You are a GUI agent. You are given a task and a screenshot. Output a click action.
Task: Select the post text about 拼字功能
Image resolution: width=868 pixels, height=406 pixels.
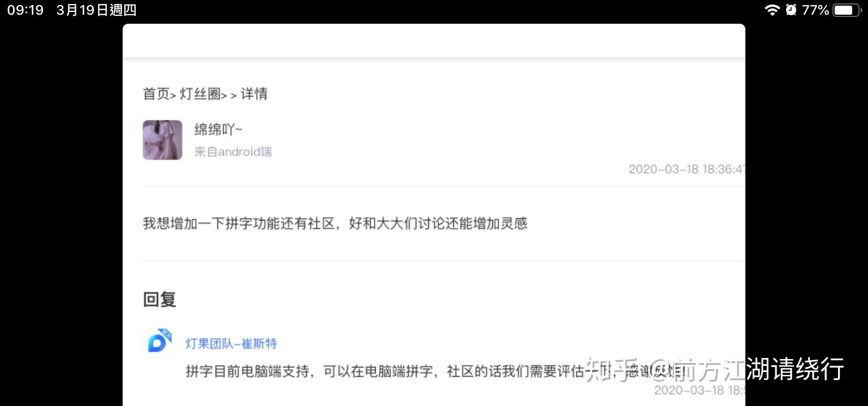pyautogui.click(x=335, y=223)
